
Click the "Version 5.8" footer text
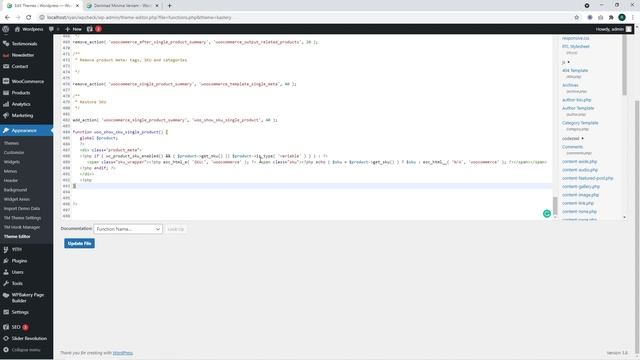[x=617, y=353]
